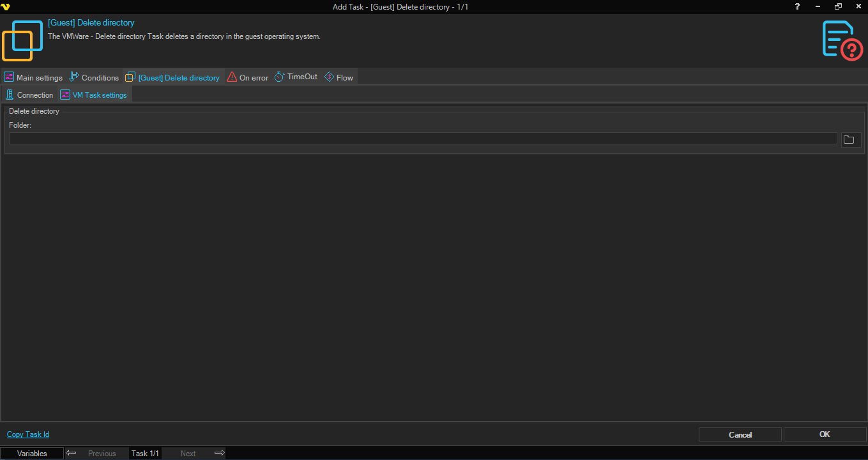The image size is (868, 460).
Task: Open the Main settings tab
Action: tap(33, 77)
